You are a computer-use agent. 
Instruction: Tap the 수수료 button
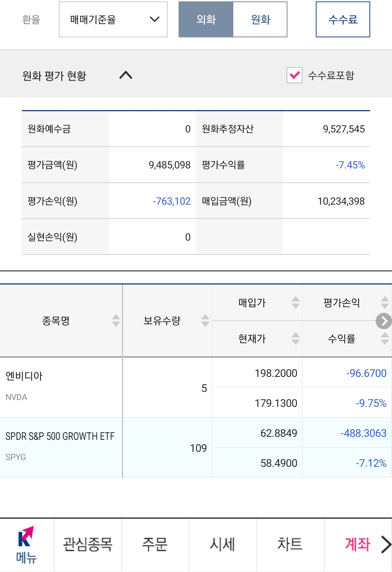343,19
